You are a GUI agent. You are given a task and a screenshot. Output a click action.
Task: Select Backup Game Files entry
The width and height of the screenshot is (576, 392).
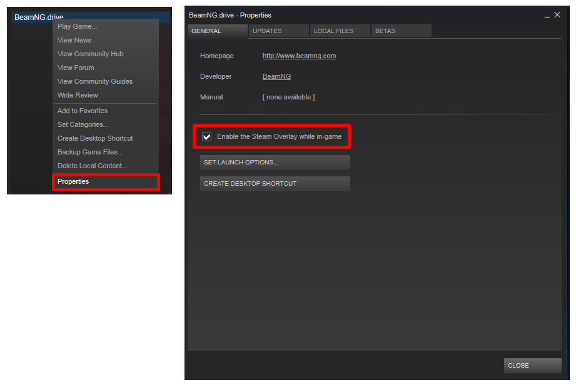click(106, 152)
